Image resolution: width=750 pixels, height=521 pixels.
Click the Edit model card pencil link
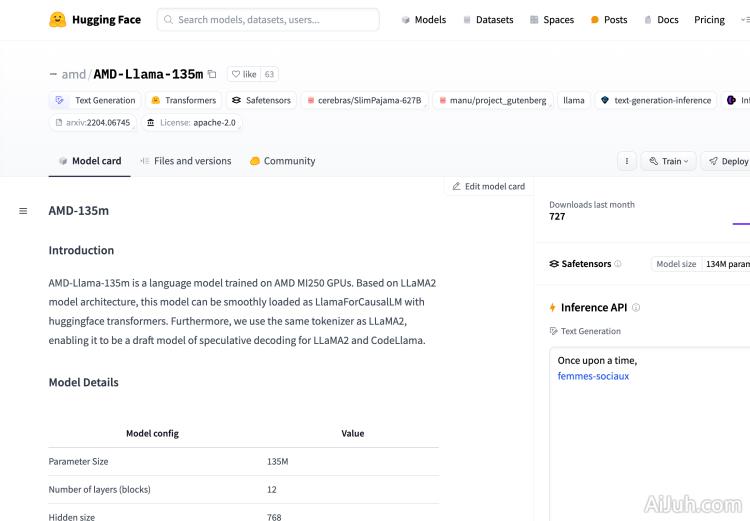point(488,186)
